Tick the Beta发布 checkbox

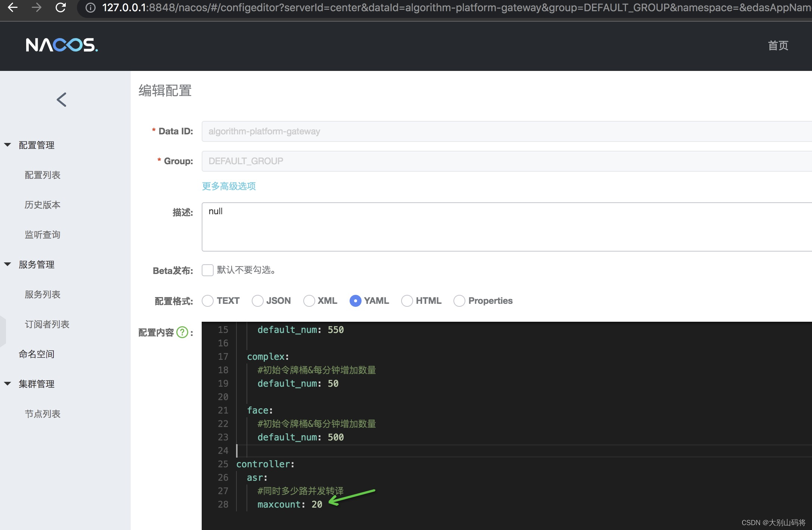208,270
